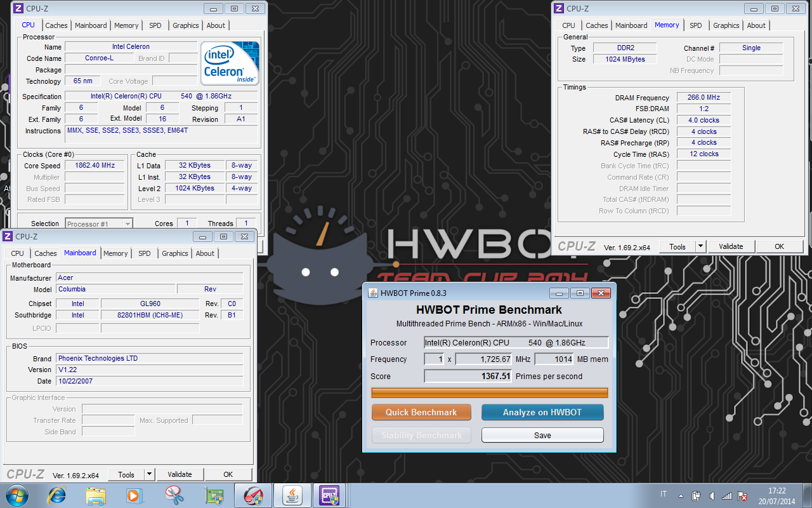Open SPD tab in the Memory CPU-Z window
Viewport: 812px width, 508px height.
click(x=696, y=25)
